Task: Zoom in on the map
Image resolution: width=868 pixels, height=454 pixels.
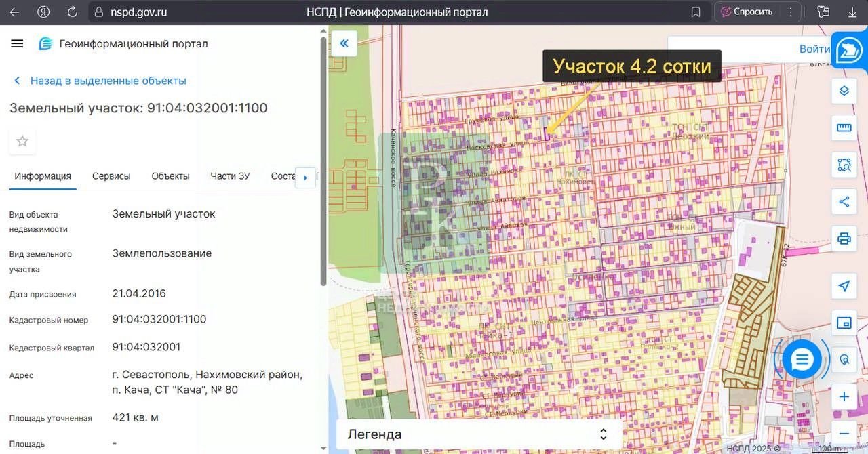Action: point(844,397)
